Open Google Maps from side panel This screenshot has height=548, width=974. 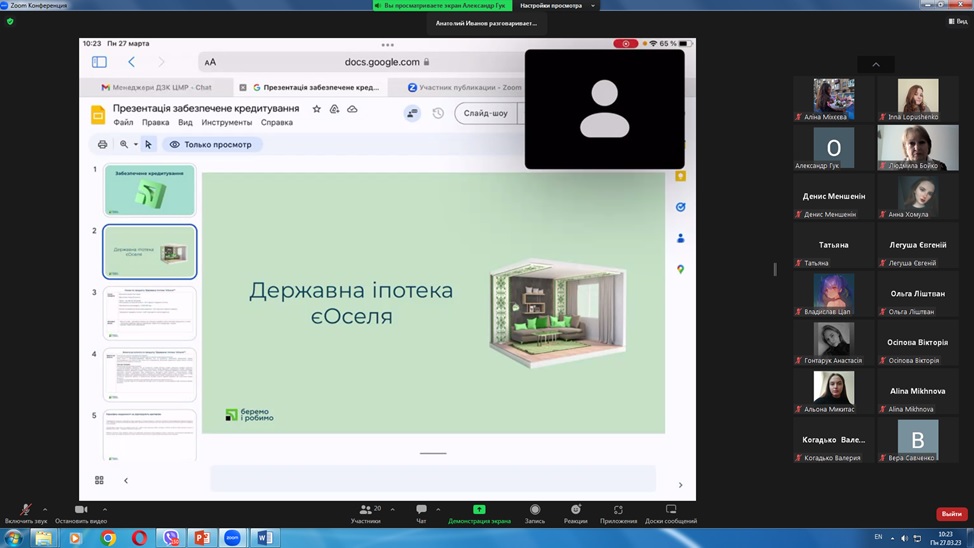[x=680, y=269]
